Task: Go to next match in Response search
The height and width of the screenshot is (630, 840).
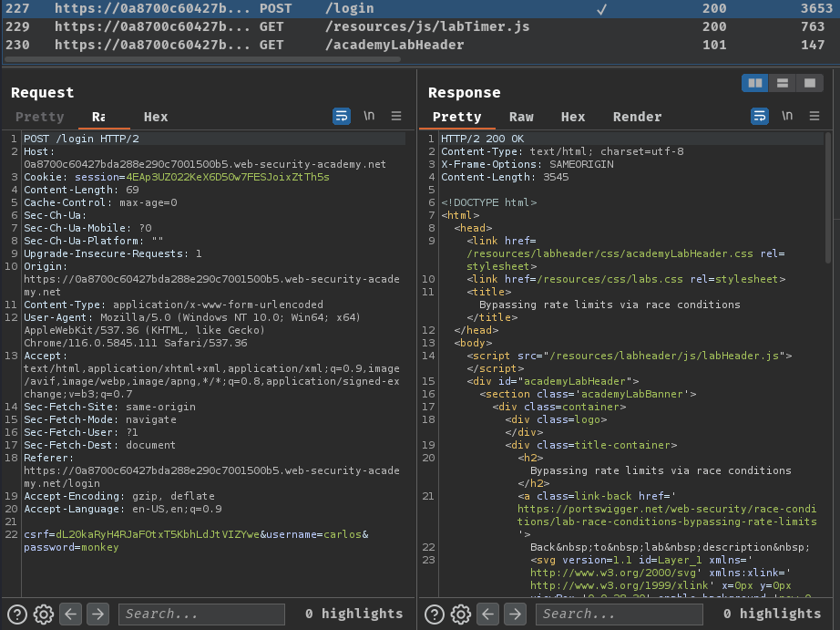Action: (x=516, y=614)
